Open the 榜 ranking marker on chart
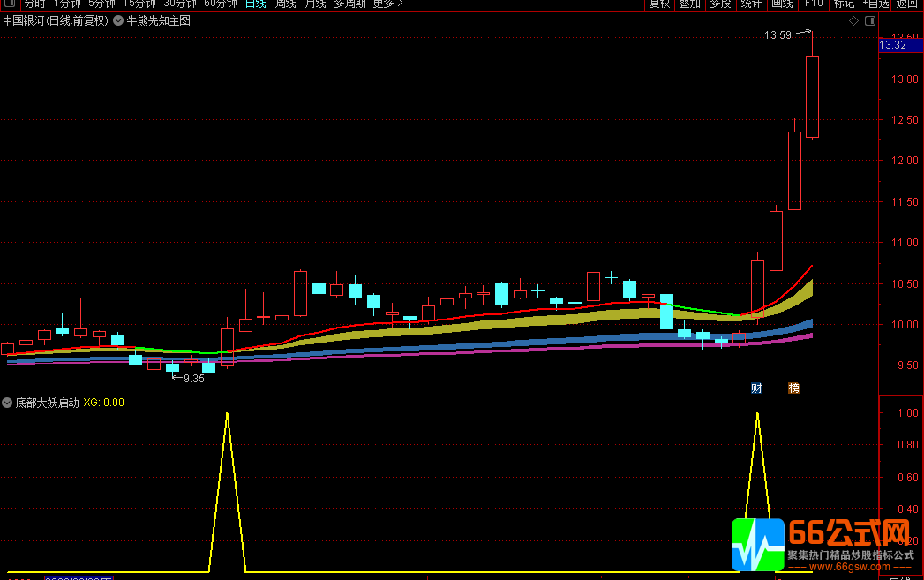The image size is (924, 580). (793, 388)
